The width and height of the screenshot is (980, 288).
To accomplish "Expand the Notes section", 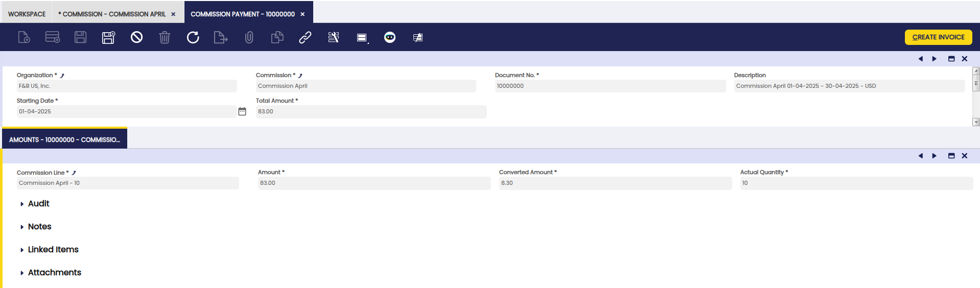I will click(39, 227).
